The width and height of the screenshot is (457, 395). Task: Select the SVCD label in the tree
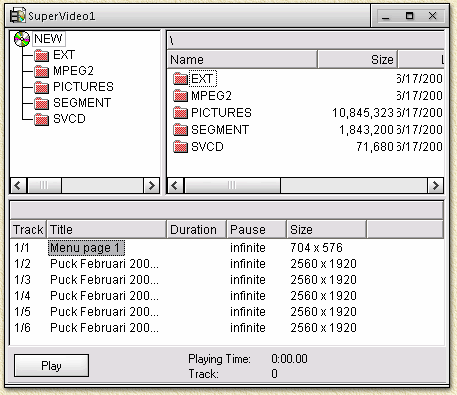[x=69, y=119]
